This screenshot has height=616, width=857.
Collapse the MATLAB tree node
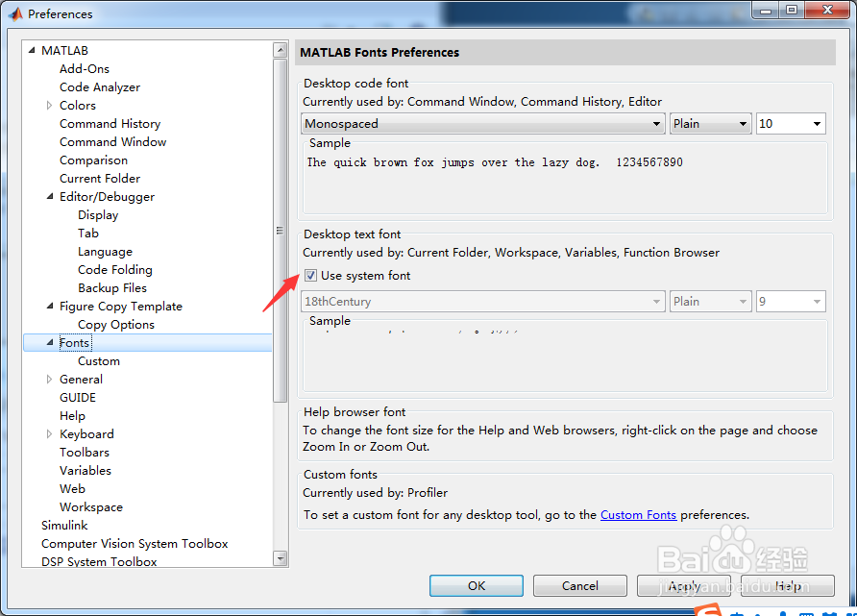(x=32, y=50)
